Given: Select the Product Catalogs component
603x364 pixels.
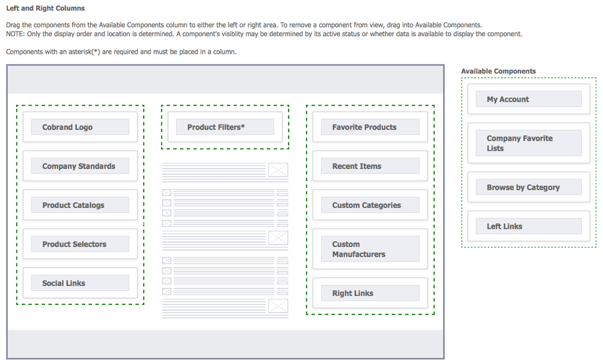Looking at the screenshot, I should point(80,205).
